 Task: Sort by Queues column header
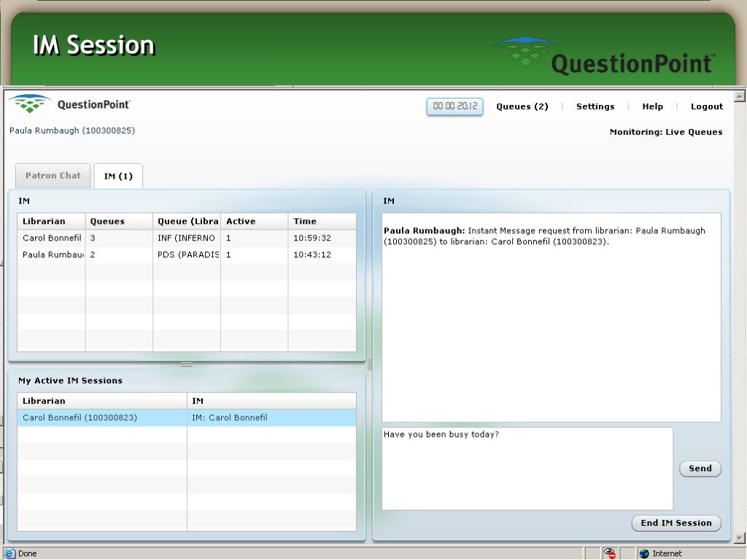click(119, 221)
